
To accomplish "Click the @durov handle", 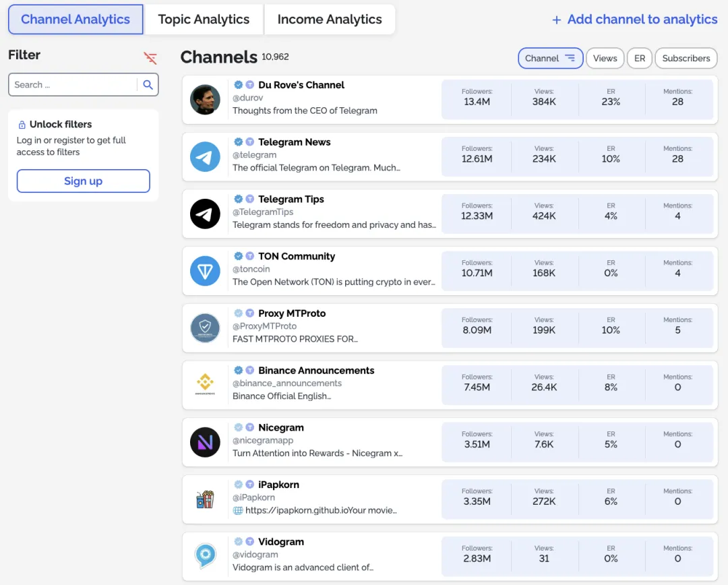I will (x=248, y=98).
